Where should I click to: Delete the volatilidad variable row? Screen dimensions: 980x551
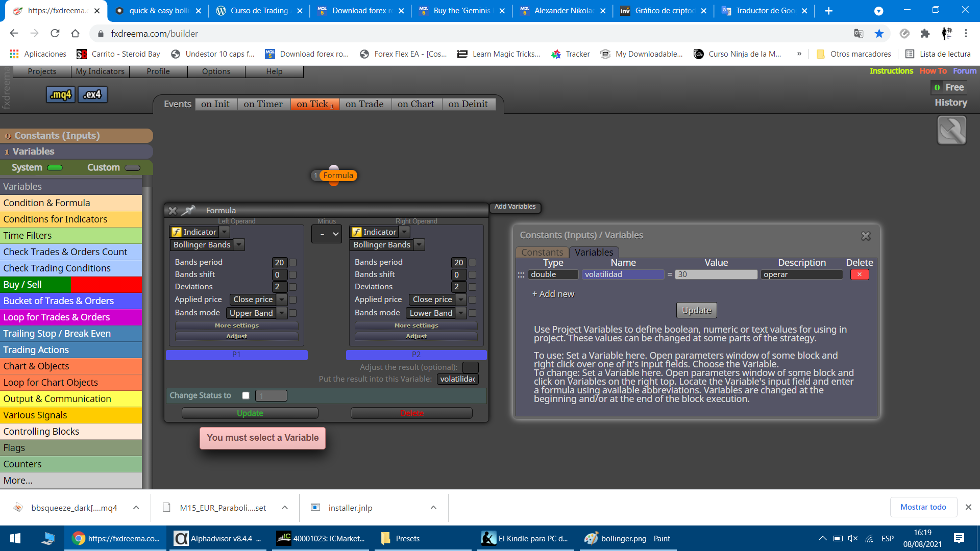[x=860, y=274]
